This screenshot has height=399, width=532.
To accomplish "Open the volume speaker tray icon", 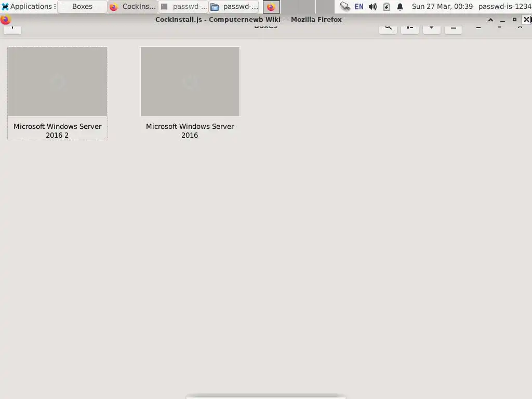I will [373, 6].
